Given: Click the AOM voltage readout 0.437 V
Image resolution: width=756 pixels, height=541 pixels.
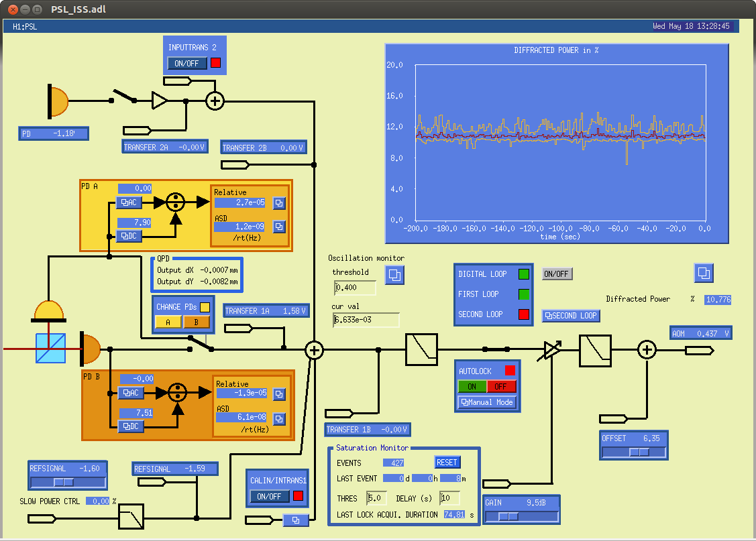Looking at the screenshot, I should 714,333.
